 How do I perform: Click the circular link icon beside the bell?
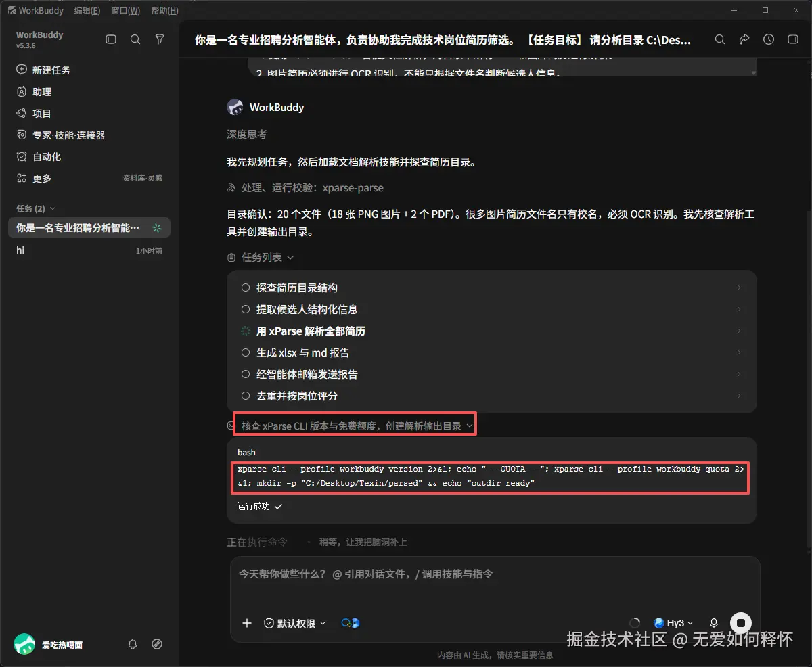(157, 644)
